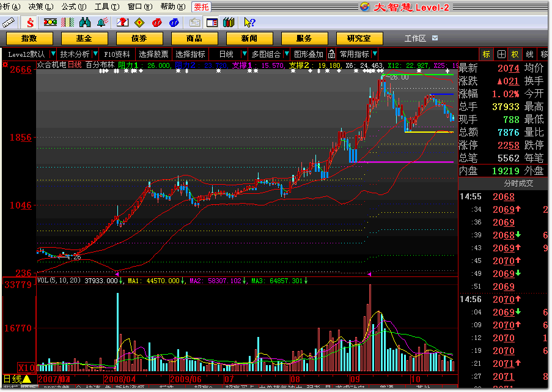The height and width of the screenshot is (392, 552).
Task: Click the VOL(5,10,20) indicator label
Action: pos(59,280)
